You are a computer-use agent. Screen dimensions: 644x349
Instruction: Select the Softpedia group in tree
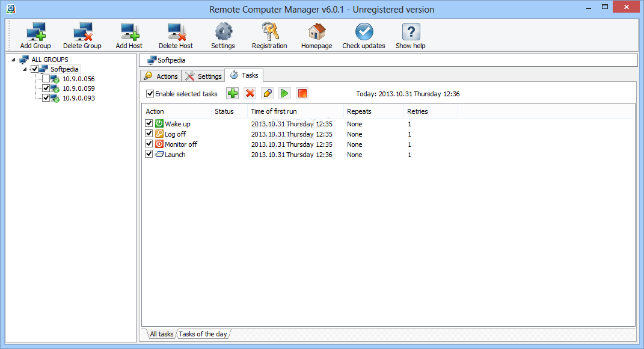point(64,69)
